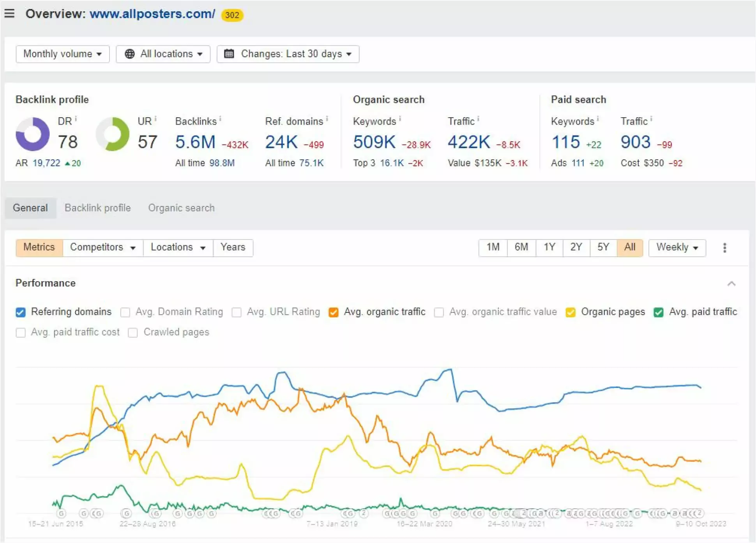Click Top 3 keywords value 16.1K
This screenshot has width=756, height=543.
click(x=392, y=163)
